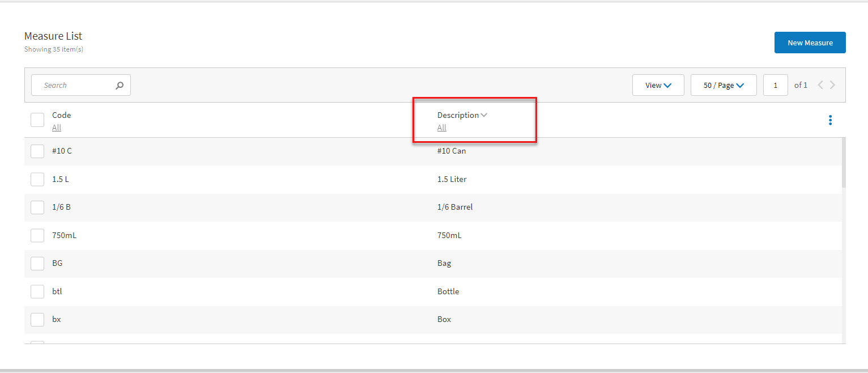Open the All filter under Code
Screen dimensions: 868x373
pos(57,128)
